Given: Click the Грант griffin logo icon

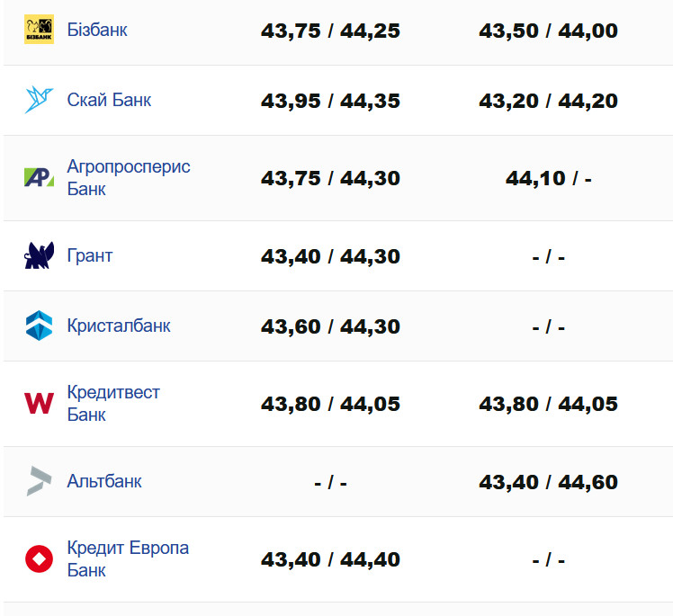Looking at the screenshot, I should pos(39,255).
